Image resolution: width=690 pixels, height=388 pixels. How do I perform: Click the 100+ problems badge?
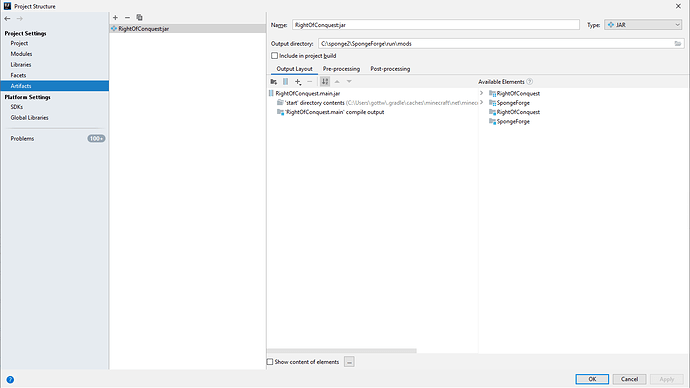[x=96, y=139]
